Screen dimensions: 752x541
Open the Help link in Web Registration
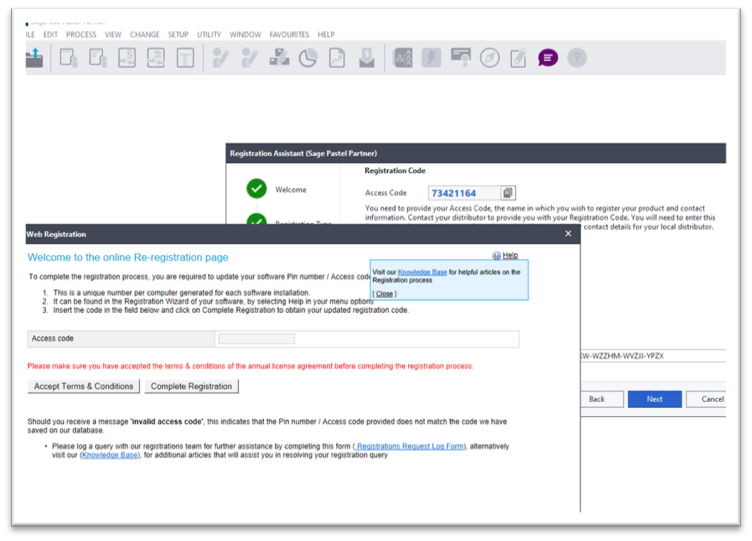pos(510,255)
